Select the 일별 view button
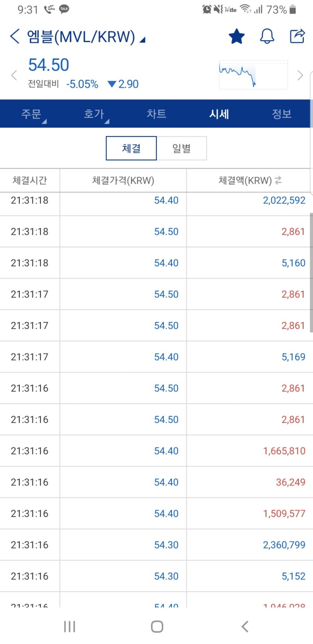Image resolution: width=313 pixels, height=644 pixels. point(182,148)
